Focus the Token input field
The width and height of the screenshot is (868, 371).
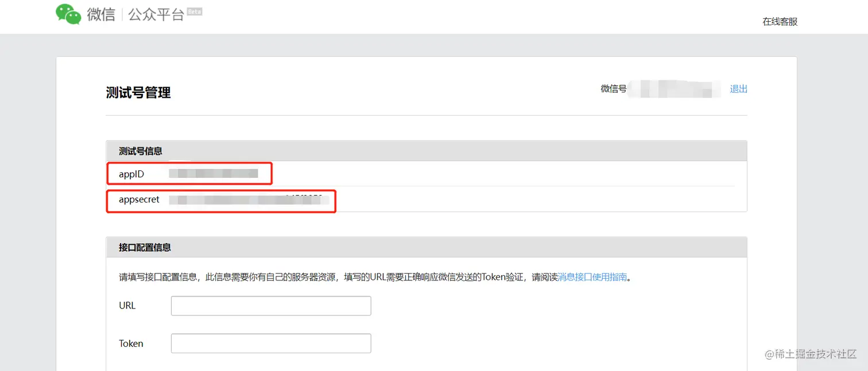(271, 343)
